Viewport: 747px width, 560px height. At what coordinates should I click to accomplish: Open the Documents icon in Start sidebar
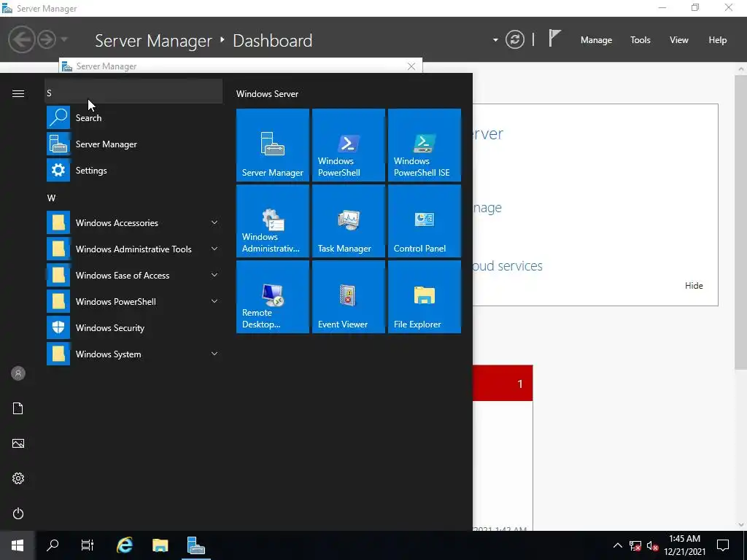tap(18, 408)
